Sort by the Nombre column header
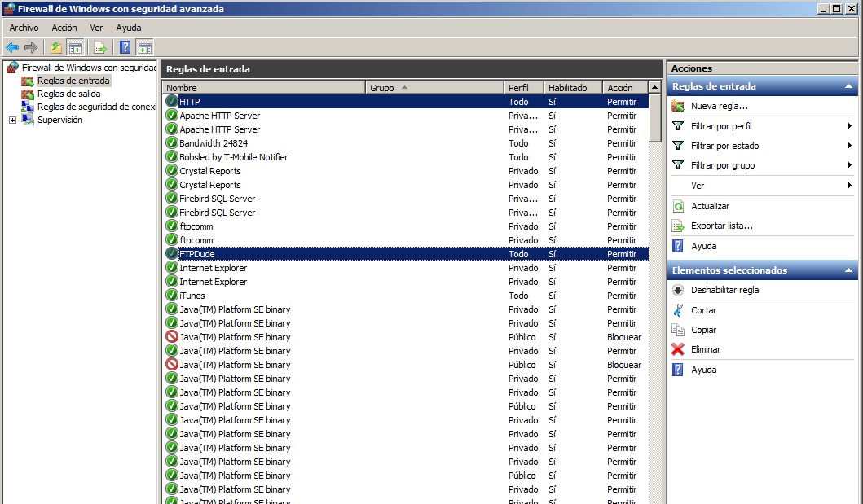This screenshot has height=504, width=863. click(x=264, y=87)
